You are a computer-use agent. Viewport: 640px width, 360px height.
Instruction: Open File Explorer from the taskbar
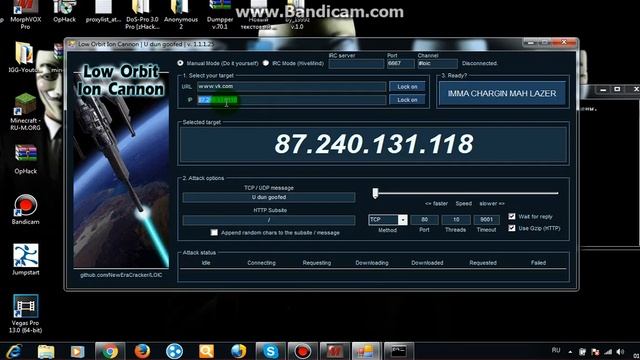click(x=46, y=351)
